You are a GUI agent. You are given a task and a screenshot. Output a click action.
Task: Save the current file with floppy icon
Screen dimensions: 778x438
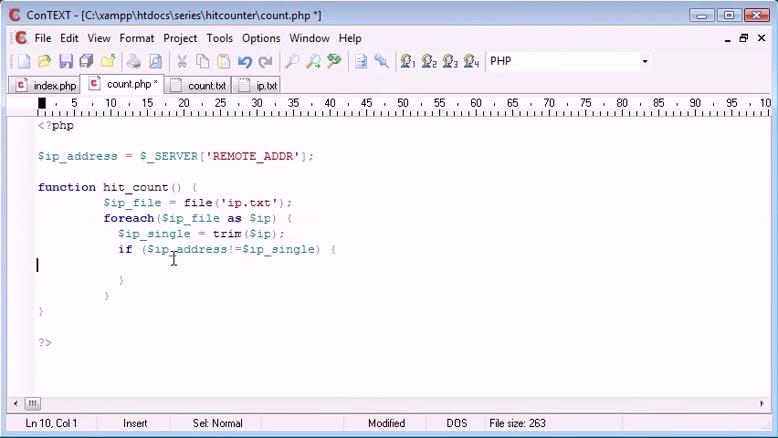pos(65,62)
